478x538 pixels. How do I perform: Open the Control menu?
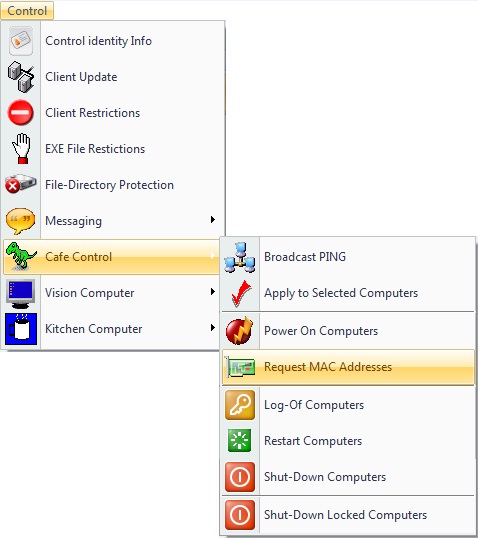pyautogui.click(x=27, y=11)
